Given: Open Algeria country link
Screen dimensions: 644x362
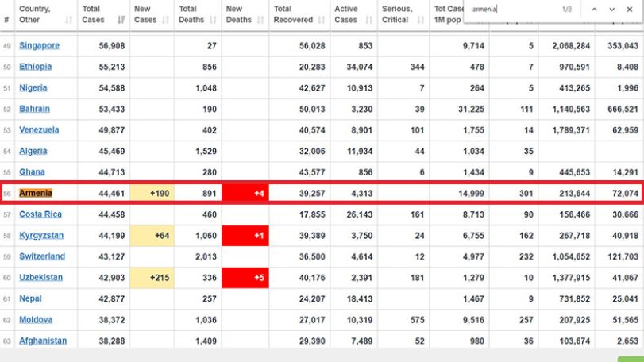Looking at the screenshot, I should point(33,151).
